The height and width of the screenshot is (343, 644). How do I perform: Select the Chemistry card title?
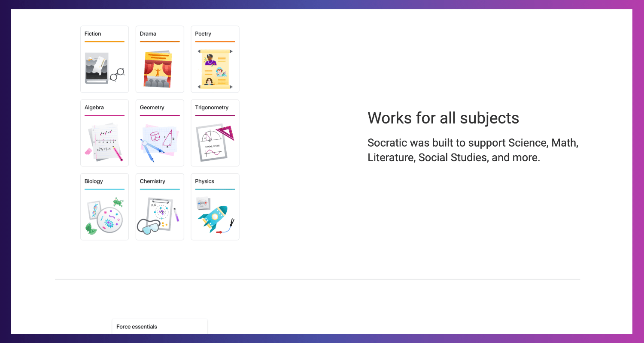(x=152, y=181)
